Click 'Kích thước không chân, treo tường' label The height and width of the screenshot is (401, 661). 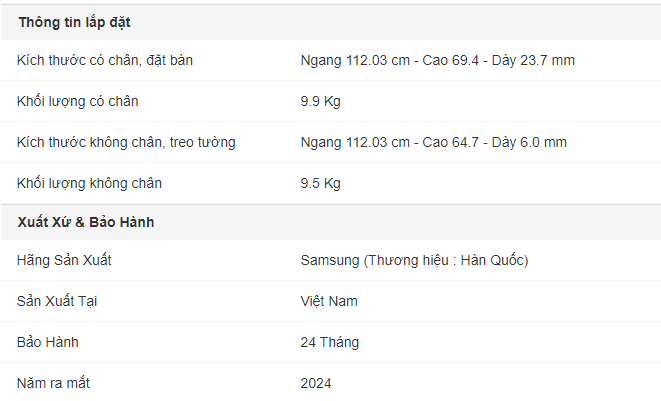point(126,143)
